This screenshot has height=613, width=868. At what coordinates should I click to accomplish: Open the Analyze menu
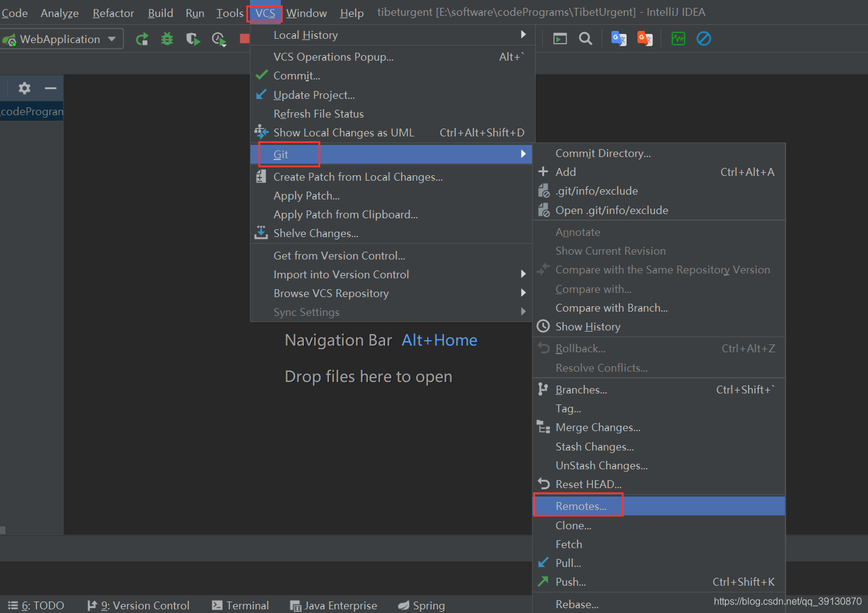(59, 13)
